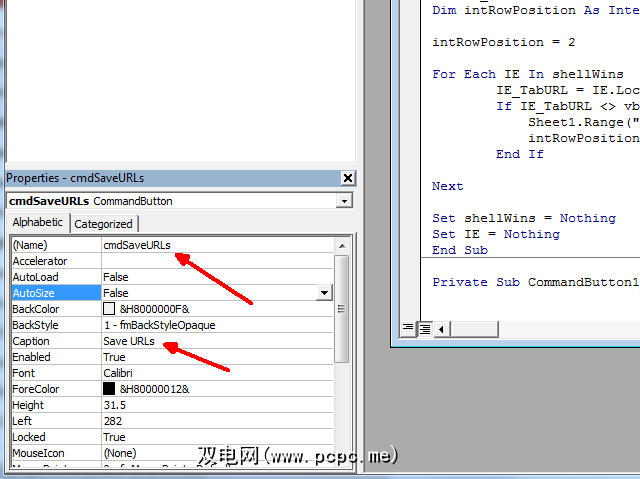Click the properties list scroll up arrow

pos(342,246)
